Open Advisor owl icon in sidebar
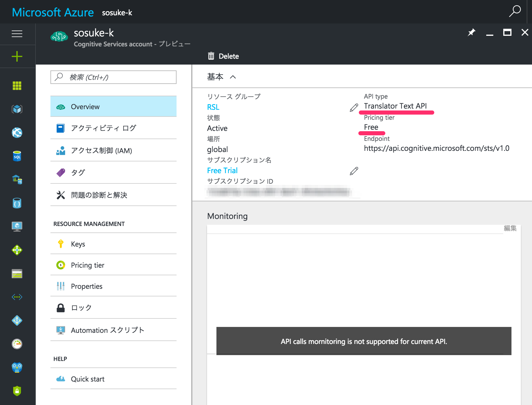The image size is (532, 405). [x=17, y=367]
